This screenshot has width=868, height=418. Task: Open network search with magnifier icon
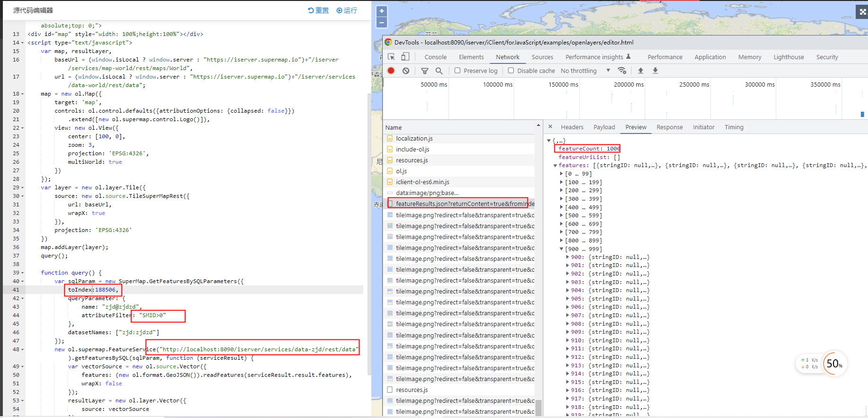(x=439, y=71)
